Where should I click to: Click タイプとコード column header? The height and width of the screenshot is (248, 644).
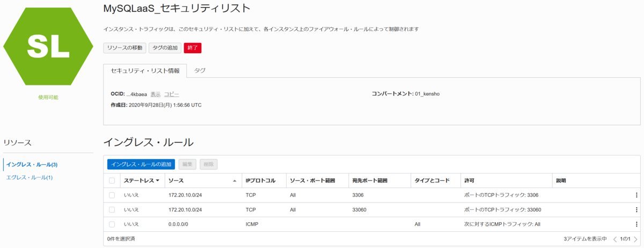point(432,180)
